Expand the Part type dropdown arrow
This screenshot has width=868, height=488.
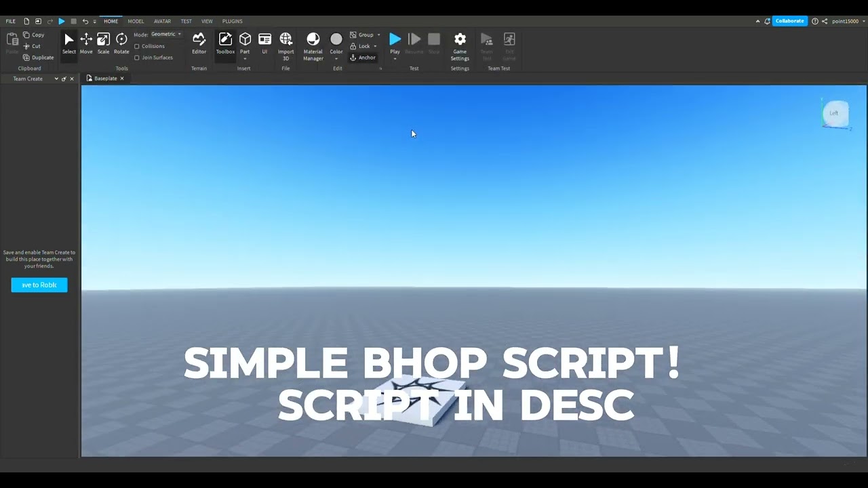(x=245, y=59)
